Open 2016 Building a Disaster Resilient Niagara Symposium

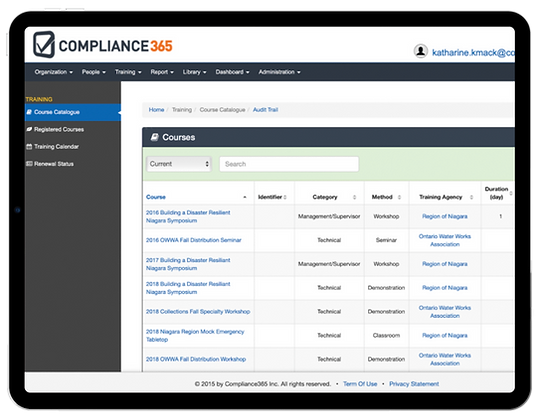(x=188, y=216)
